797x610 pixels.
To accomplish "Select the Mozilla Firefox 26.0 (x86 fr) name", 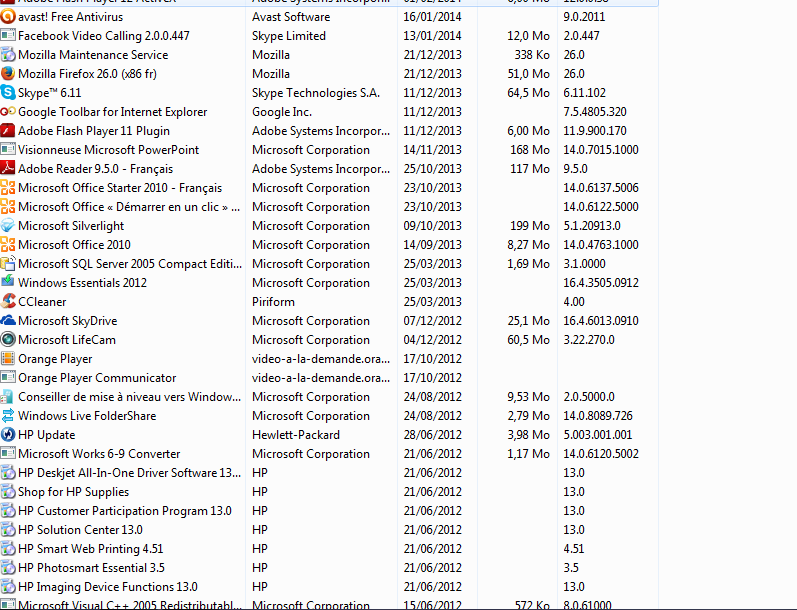I will 87,74.
